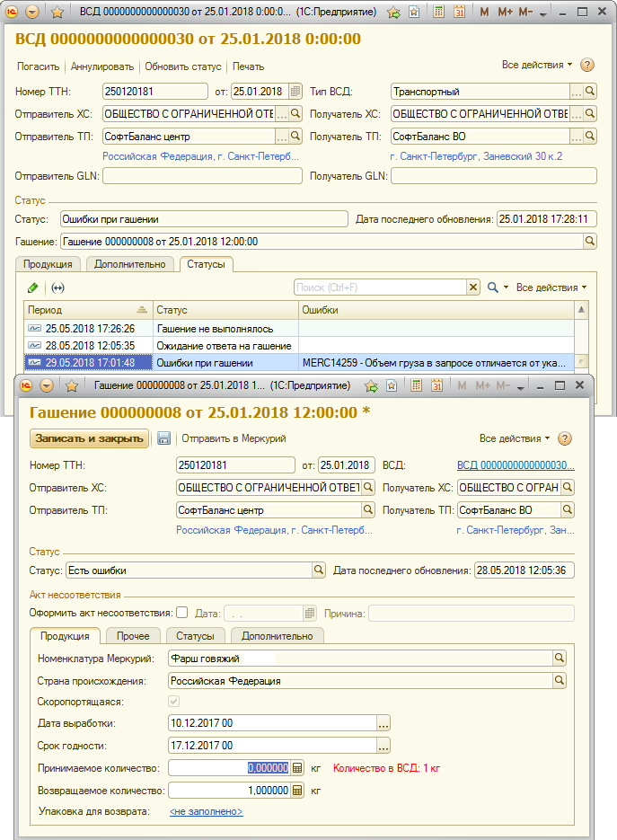617x840 pixels.
Task: Open Получатель ХС magnifier in Гашение window
Action: click(x=568, y=488)
